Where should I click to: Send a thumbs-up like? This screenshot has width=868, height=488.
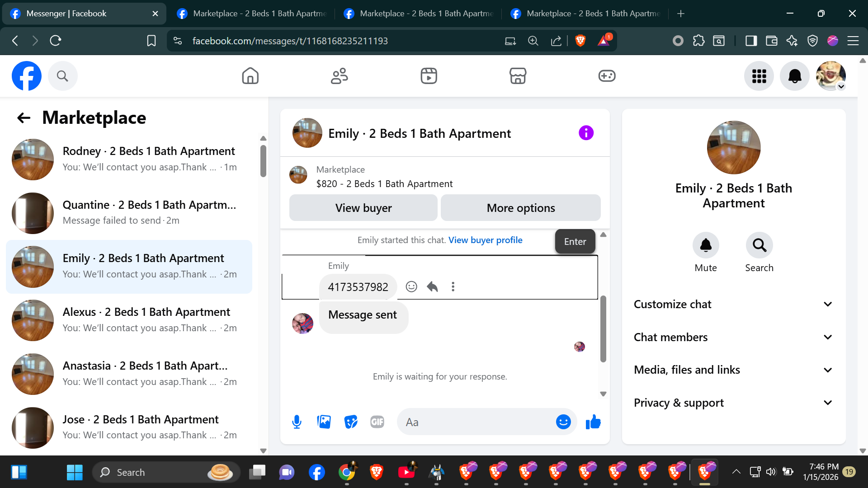pyautogui.click(x=593, y=422)
